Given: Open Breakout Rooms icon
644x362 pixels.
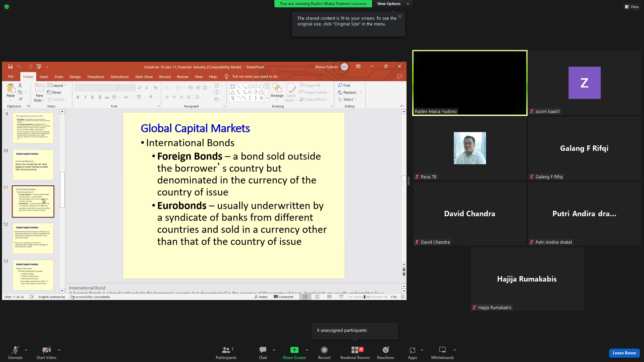Looking at the screenshot, I should 355,350.
